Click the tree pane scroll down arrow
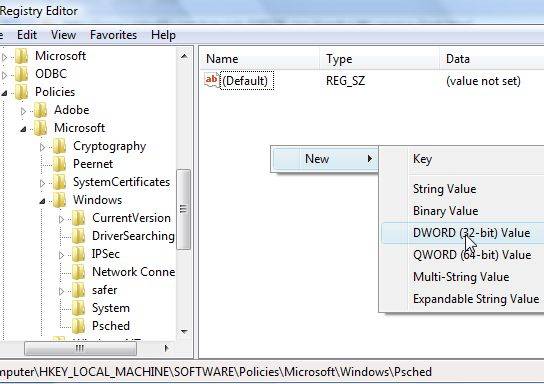The image size is (544, 384). click(184, 332)
